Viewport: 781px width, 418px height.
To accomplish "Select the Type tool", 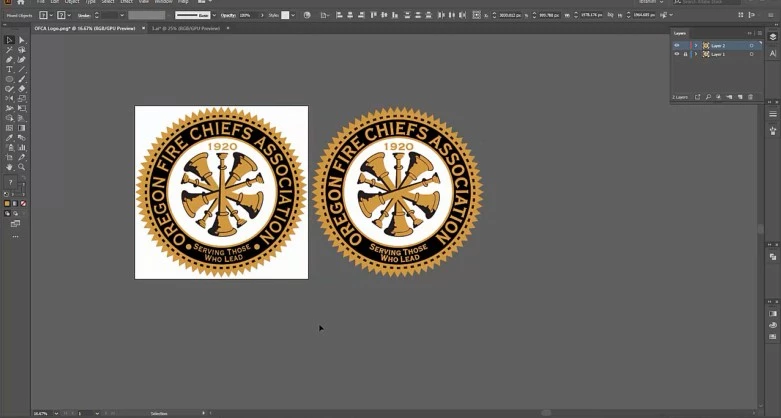I will 9,69.
